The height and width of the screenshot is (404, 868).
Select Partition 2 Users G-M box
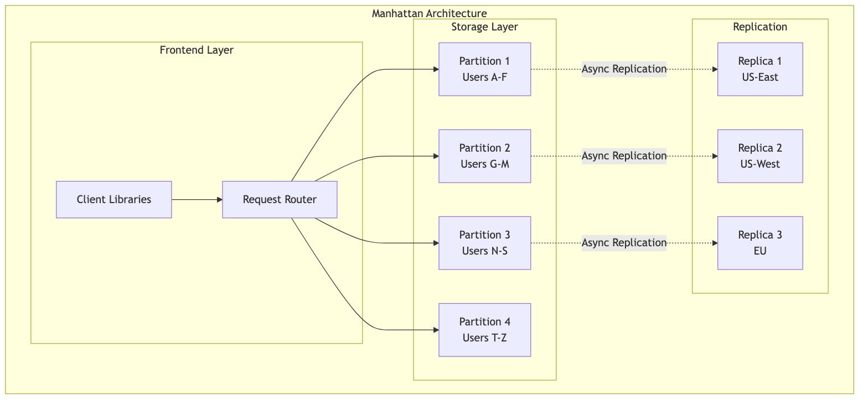point(485,156)
